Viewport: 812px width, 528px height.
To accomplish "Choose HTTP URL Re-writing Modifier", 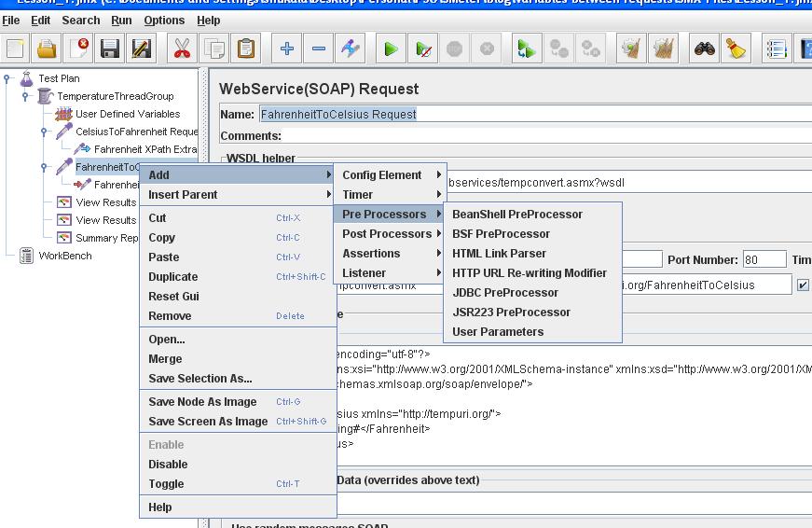I will [532, 273].
